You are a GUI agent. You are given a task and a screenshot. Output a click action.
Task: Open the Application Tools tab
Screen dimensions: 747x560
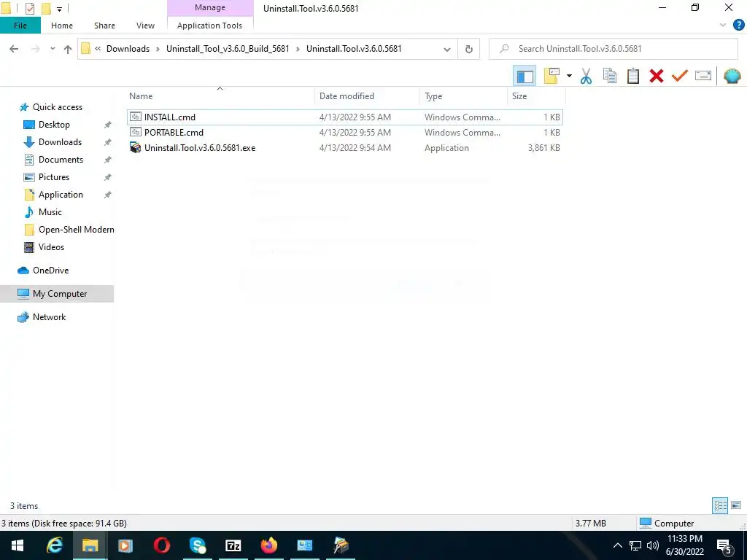coord(209,26)
